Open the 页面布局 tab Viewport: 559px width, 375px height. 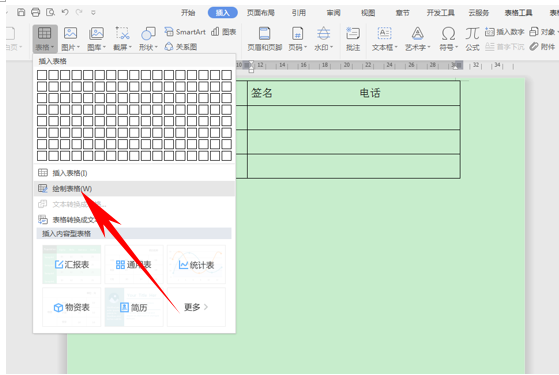[261, 13]
